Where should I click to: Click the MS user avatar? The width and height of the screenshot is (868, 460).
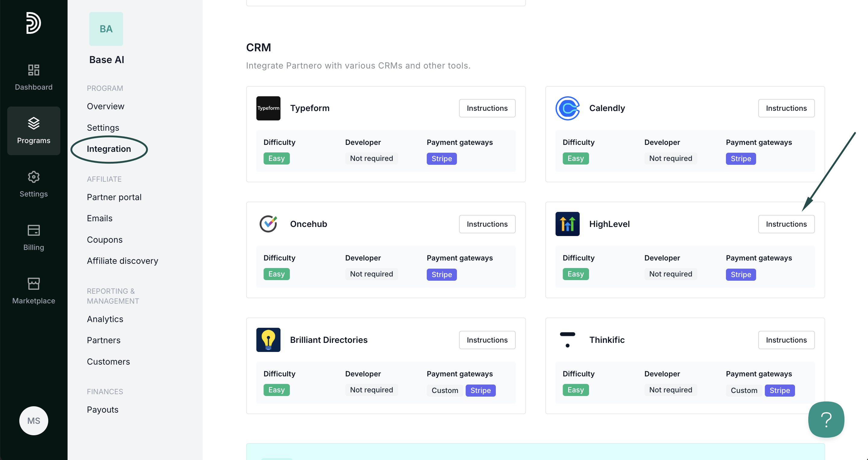coord(34,420)
